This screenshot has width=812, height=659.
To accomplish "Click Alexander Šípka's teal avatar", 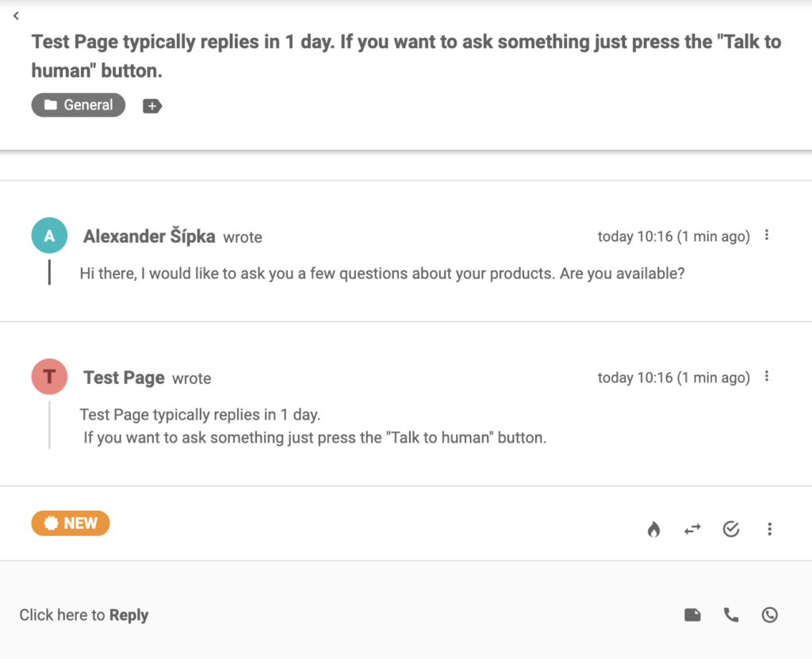I will click(49, 236).
